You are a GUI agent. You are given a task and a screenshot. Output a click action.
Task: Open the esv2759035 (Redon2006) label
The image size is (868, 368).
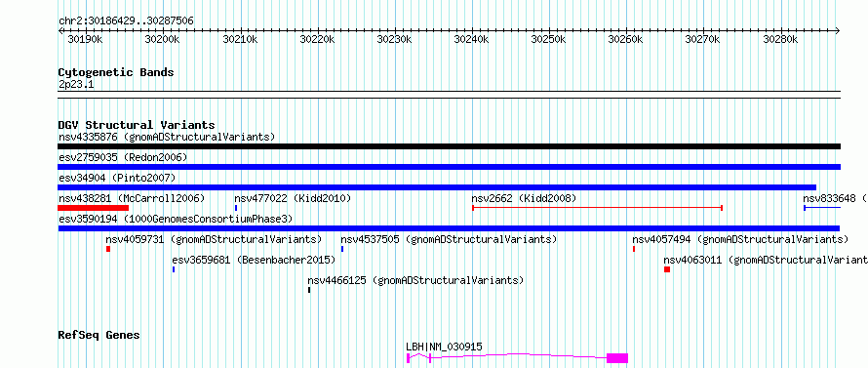(123, 157)
